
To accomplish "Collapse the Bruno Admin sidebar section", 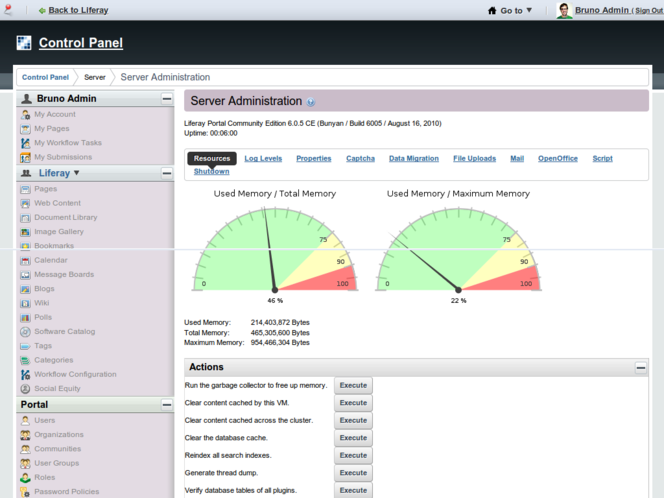I will click(x=167, y=99).
